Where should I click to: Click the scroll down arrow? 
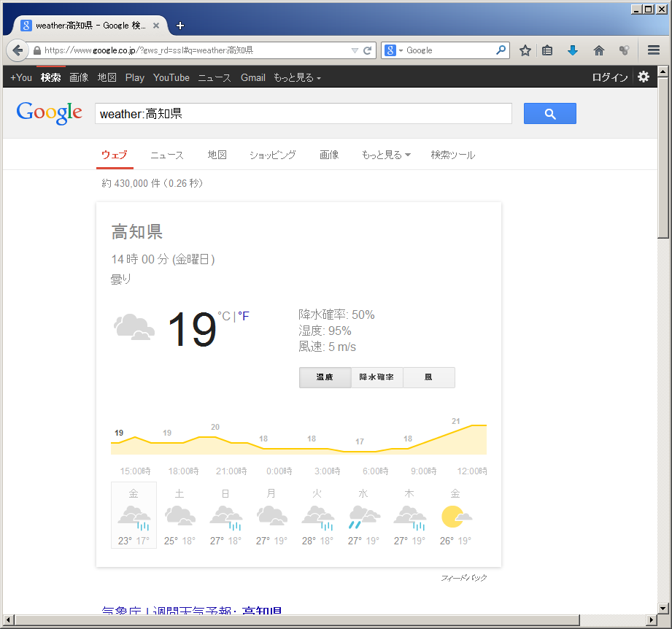coord(663,608)
